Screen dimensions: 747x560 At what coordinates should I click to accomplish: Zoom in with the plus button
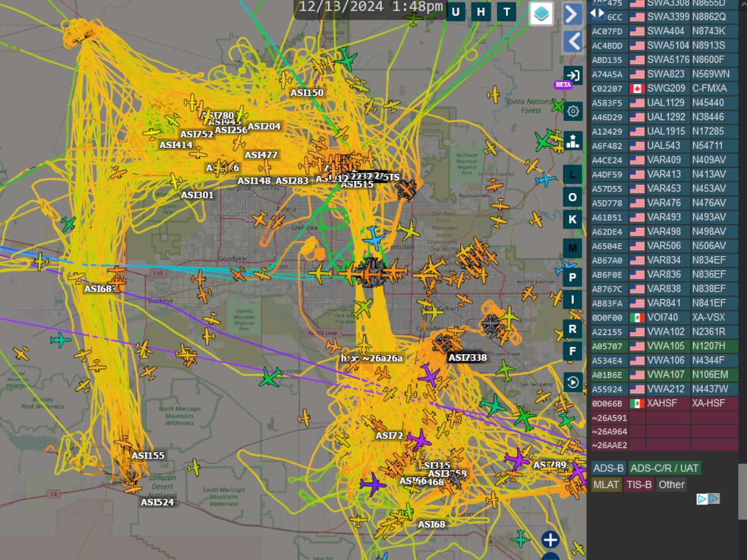(x=550, y=540)
